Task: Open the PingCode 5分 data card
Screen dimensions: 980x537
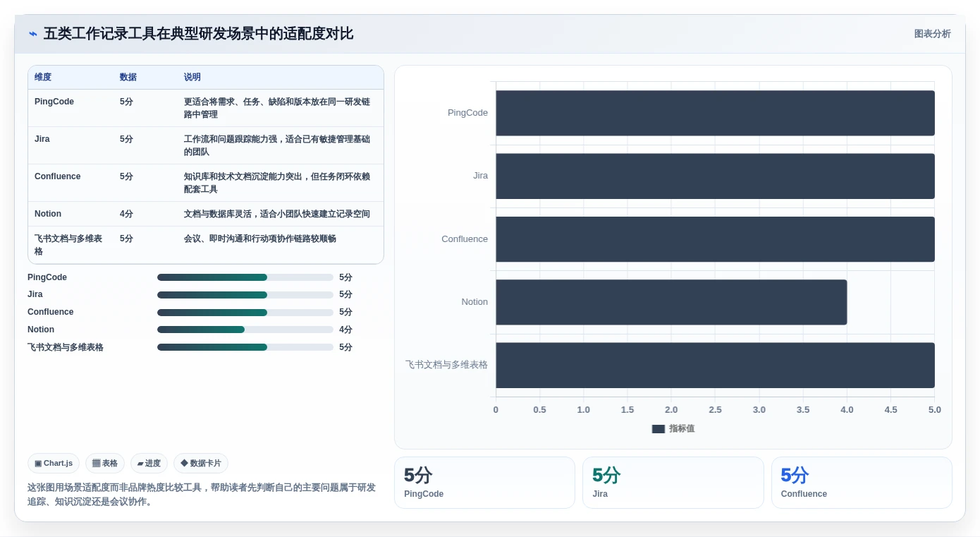Action: coord(484,483)
